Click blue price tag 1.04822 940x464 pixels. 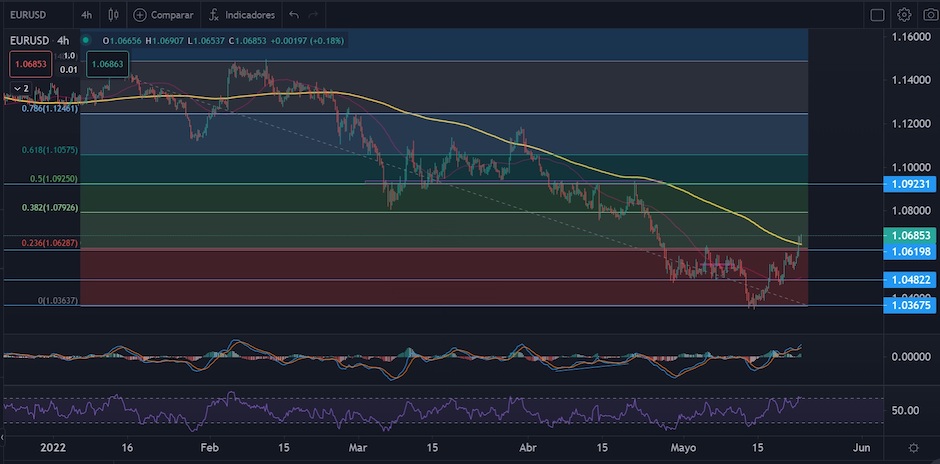pos(909,279)
